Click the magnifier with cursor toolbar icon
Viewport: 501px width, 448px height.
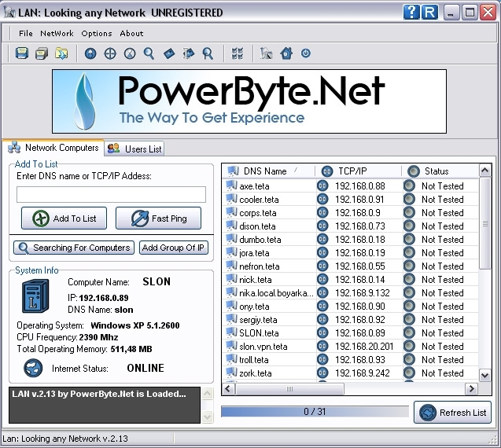pyautogui.click(x=208, y=53)
